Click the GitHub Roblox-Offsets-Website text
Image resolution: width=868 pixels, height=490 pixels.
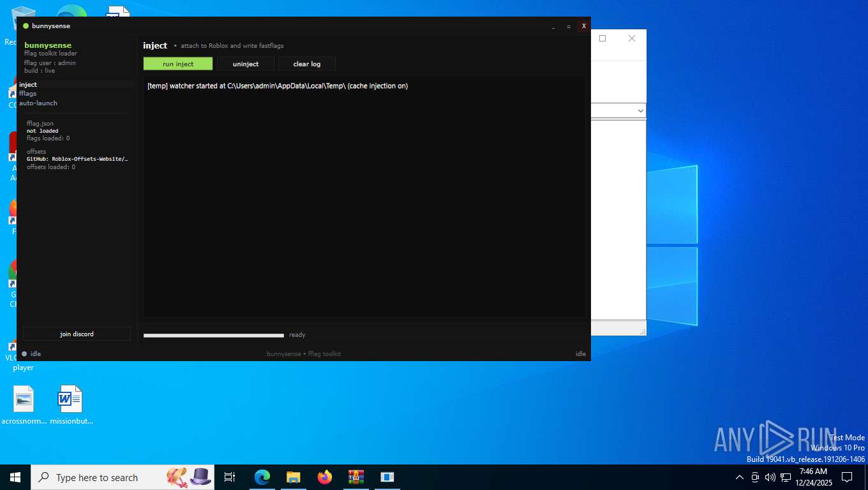(77, 159)
